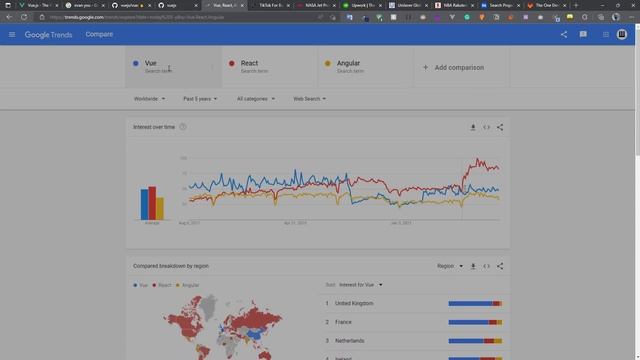
Task: Click the site lock icon in address bar
Action: [x=42, y=17]
